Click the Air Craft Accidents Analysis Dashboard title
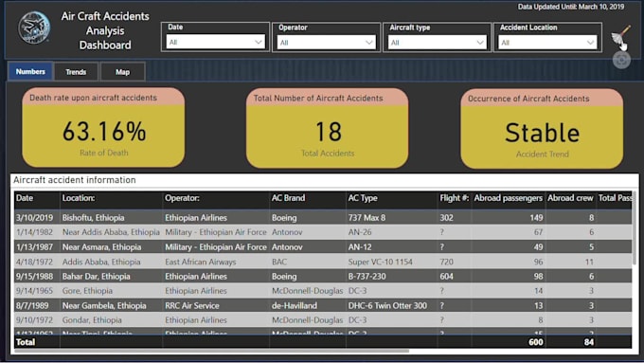 tap(105, 30)
